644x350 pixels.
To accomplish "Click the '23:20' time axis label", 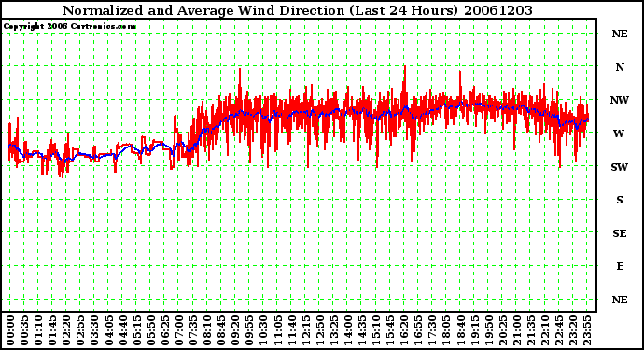I will coord(573,330).
